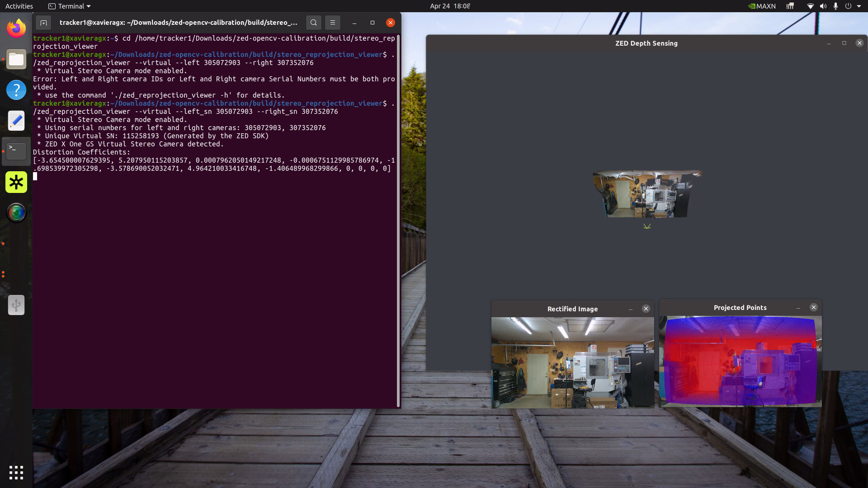This screenshot has height=488, width=868.
Task: Open the Files manager in dock
Action: tap(16, 59)
